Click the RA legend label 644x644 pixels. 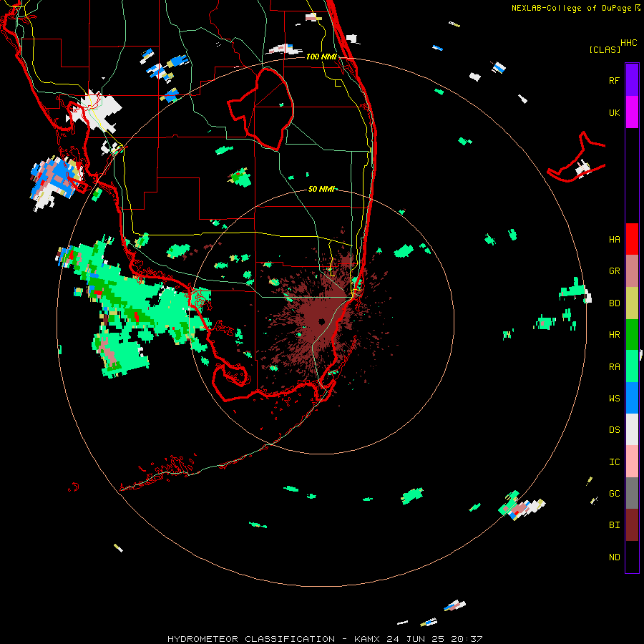(614, 367)
